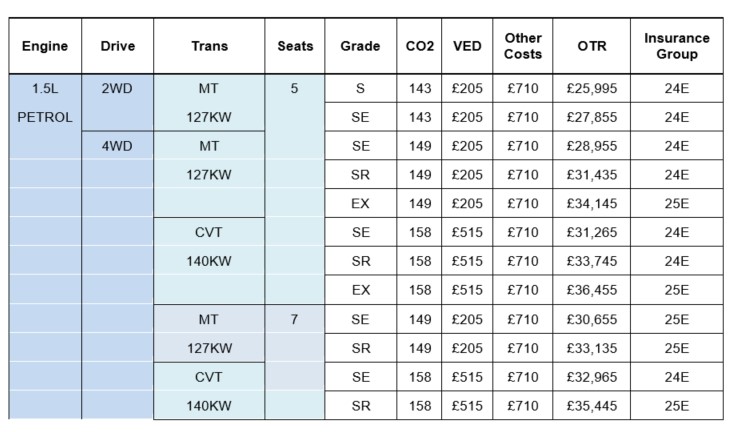The width and height of the screenshot is (732, 432).
Task: Select the S grade cell
Action: coord(360,88)
